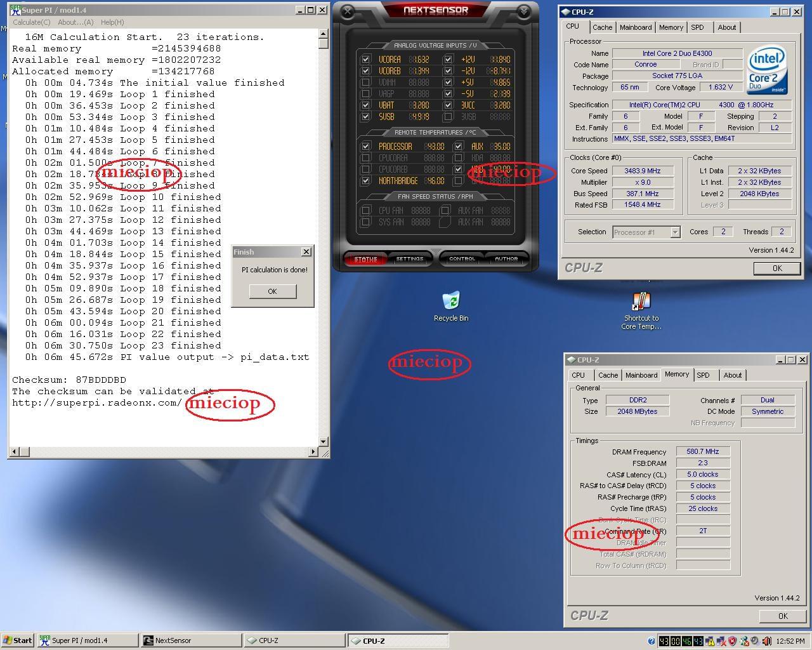This screenshot has height=650, width=812.
Task: Click the blue help question-mark tray icon
Action: point(652,641)
